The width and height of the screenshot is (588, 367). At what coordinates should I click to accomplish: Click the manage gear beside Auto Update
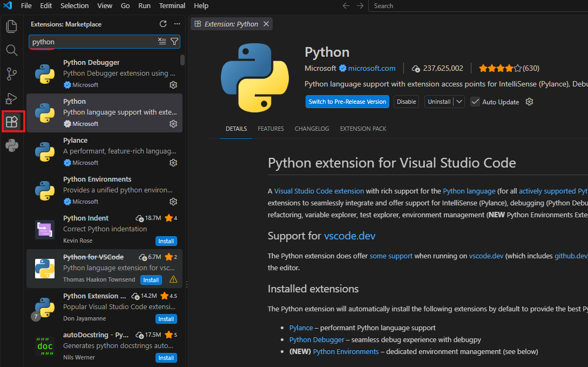tap(529, 102)
